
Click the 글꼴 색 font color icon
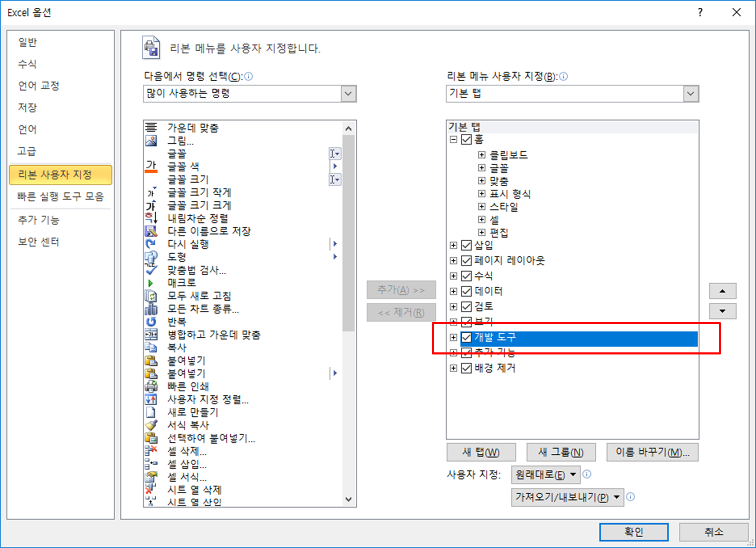click(151, 166)
